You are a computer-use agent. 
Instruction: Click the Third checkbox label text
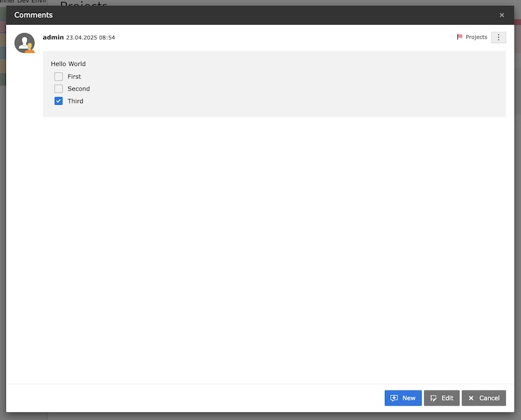(76, 101)
